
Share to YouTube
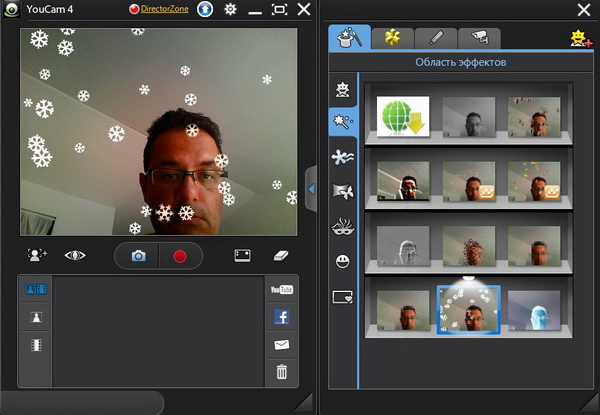pyautogui.click(x=281, y=290)
